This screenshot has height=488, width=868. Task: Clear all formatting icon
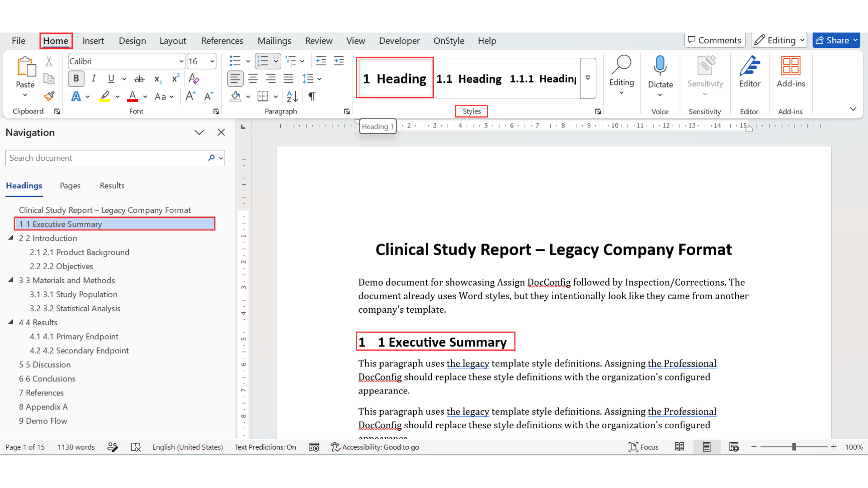[194, 79]
